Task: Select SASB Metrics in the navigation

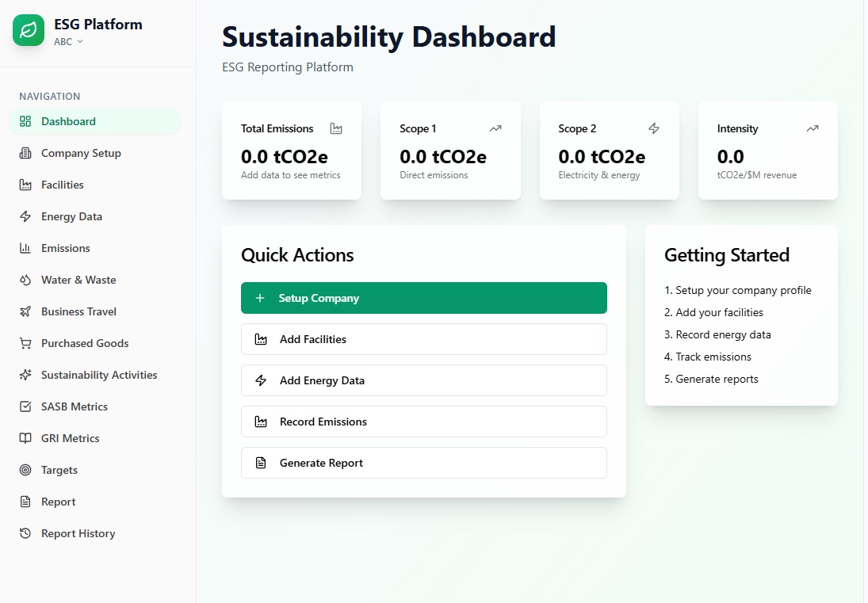Action: point(75,406)
